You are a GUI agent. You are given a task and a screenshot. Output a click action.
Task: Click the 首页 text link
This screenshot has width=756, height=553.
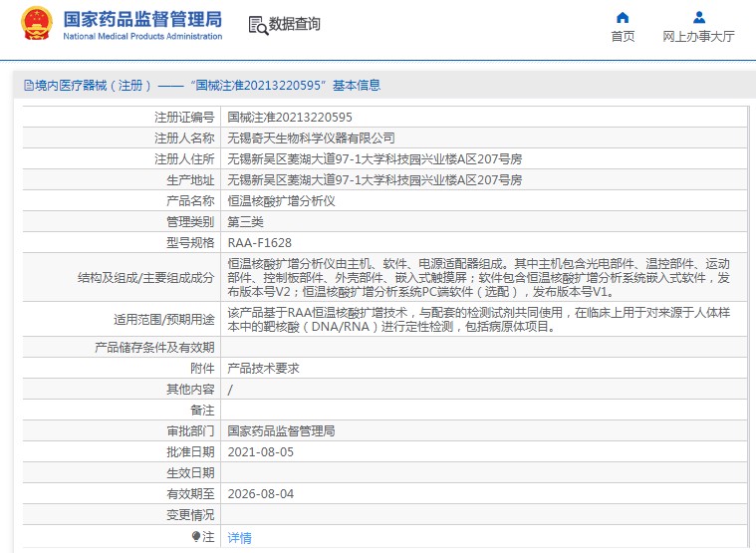pyautogui.click(x=623, y=37)
